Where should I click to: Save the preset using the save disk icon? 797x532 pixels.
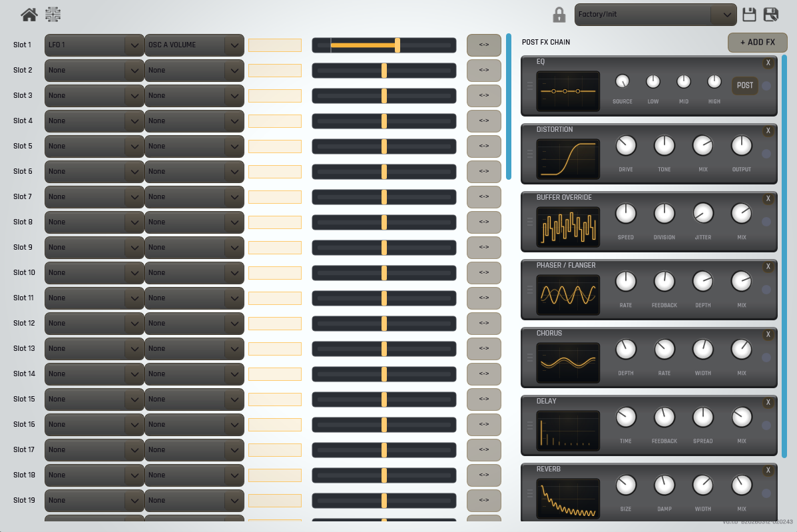749,14
